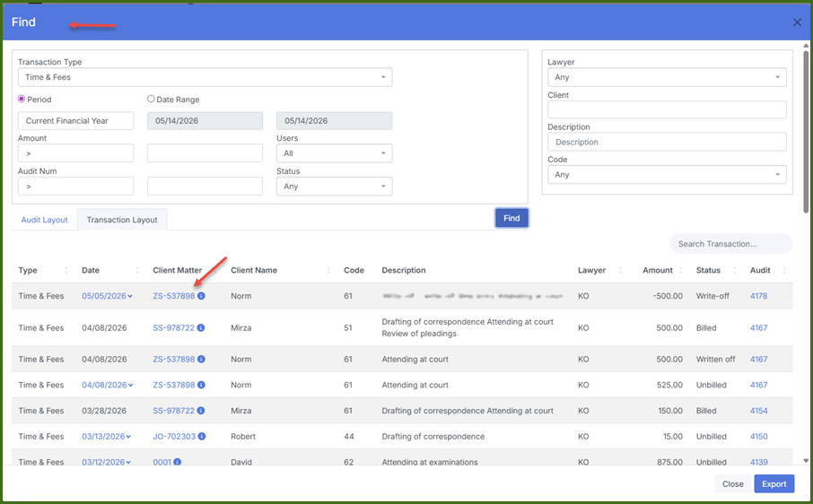Select the Period radio button
813x504 pixels.
(22, 99)
